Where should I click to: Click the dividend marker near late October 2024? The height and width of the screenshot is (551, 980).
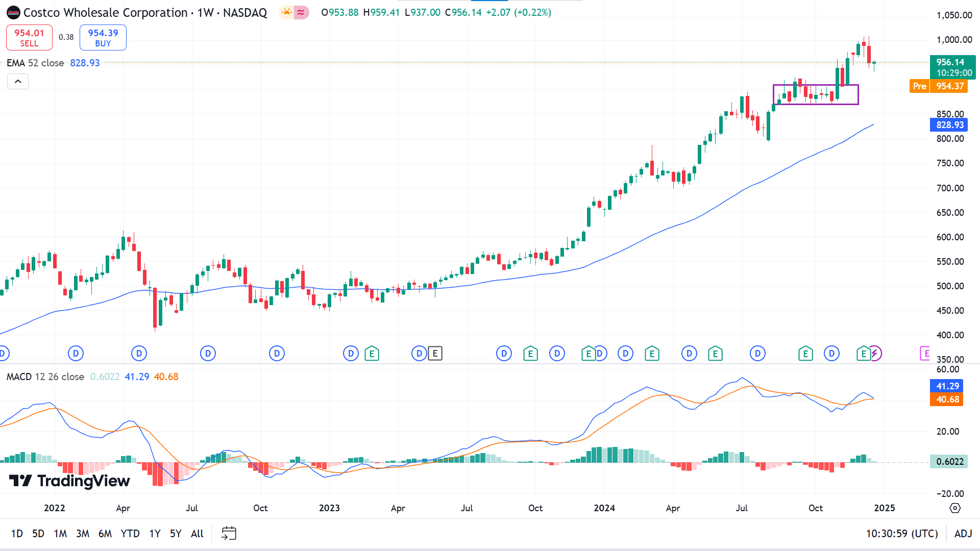tap(831, 353)
